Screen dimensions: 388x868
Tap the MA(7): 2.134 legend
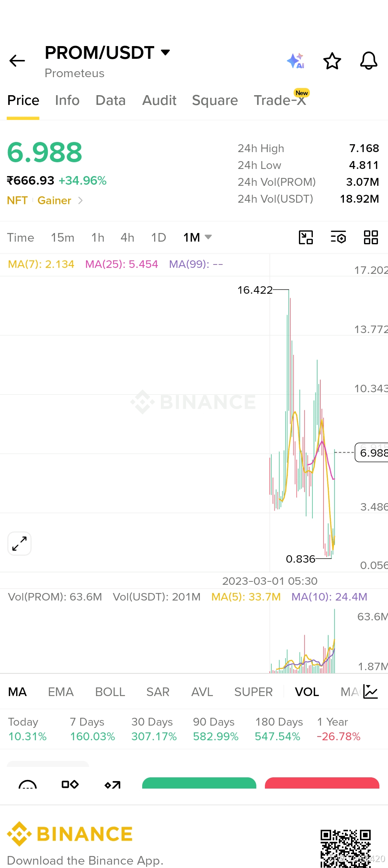[x=41, y=264]
